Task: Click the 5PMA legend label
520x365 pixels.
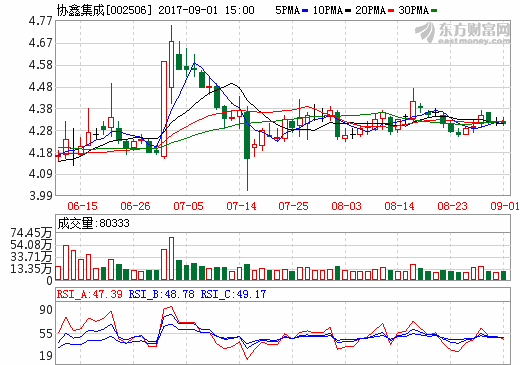Action: coord(288,10)
